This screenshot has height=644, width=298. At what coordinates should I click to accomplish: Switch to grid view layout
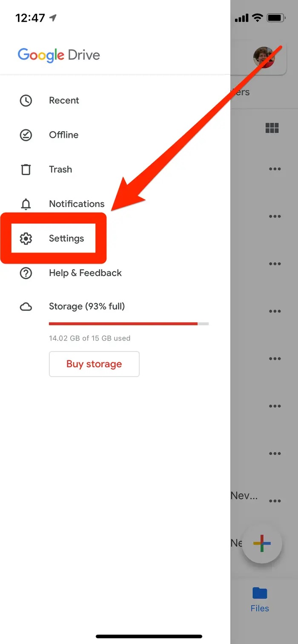click(272, 128)
